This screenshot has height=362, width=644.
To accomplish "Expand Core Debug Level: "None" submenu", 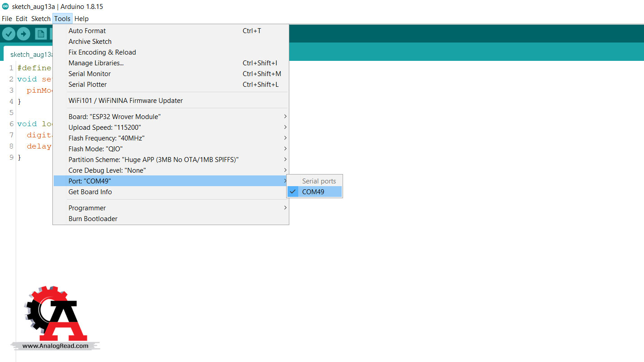I will (x=171, y=170).
